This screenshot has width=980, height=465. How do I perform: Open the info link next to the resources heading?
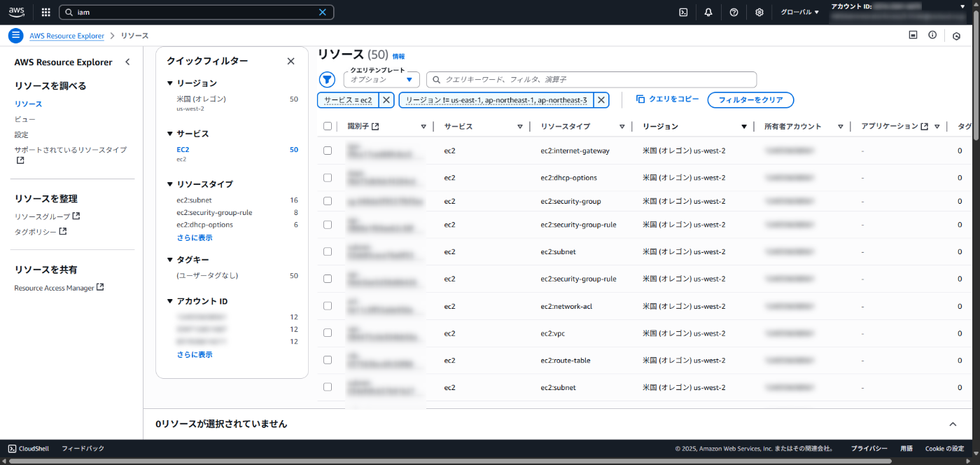coord(398,56)
